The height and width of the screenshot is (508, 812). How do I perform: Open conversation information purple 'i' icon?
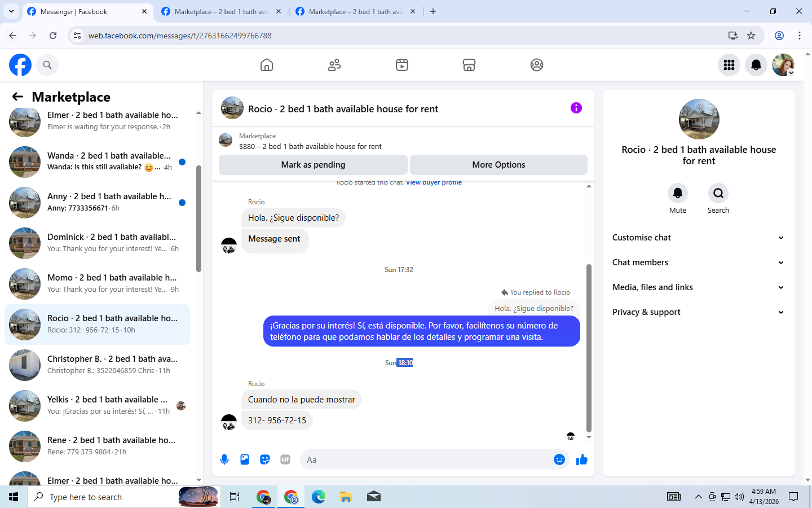[x=576, y=108]
